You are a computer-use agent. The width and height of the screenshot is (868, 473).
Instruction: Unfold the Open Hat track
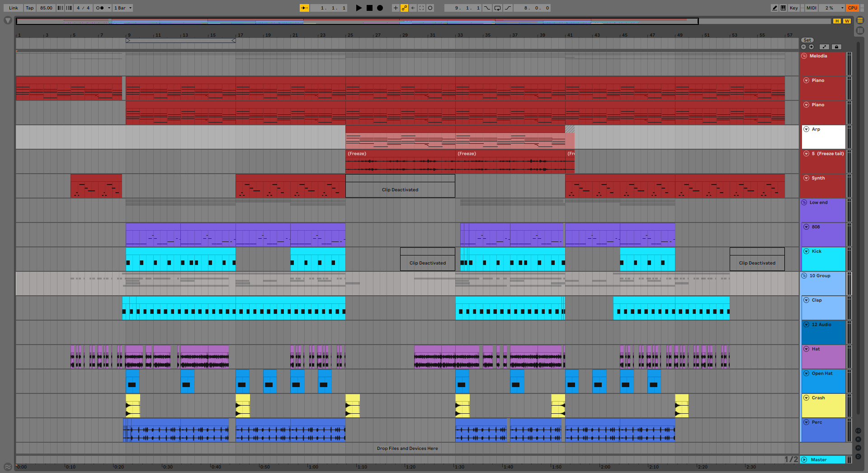pyautogui.click(x=806, y=374)
